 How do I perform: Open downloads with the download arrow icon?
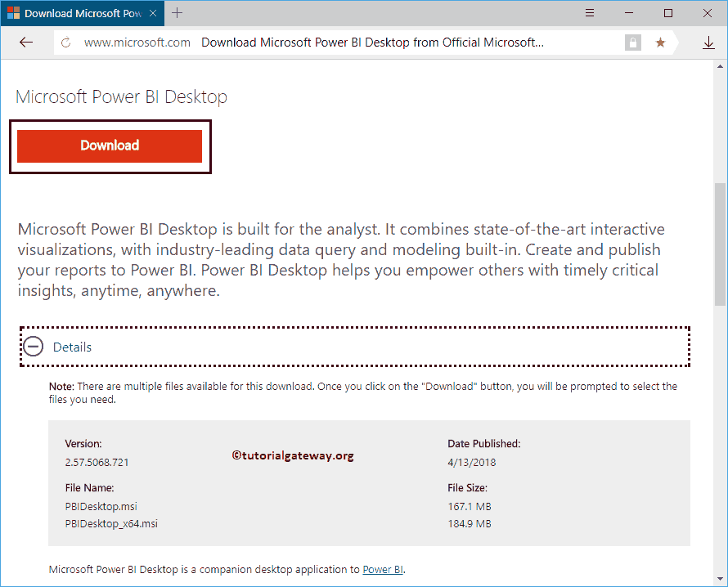708,42
